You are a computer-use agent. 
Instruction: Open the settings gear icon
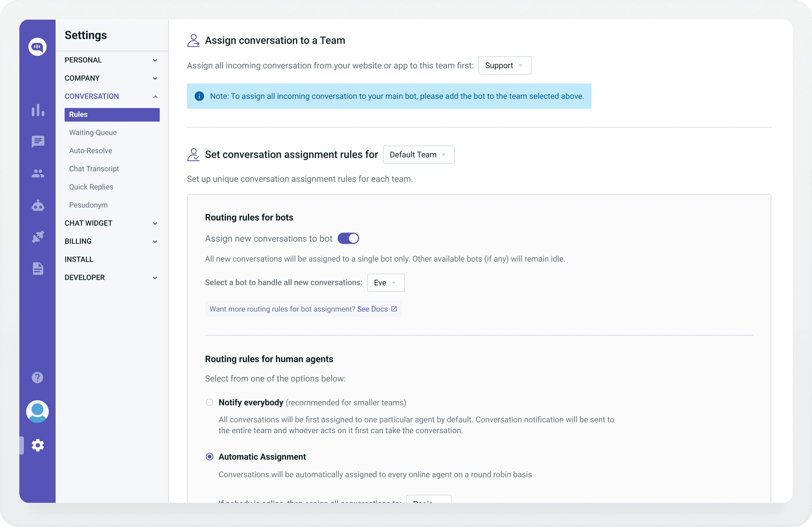[37, 445]
